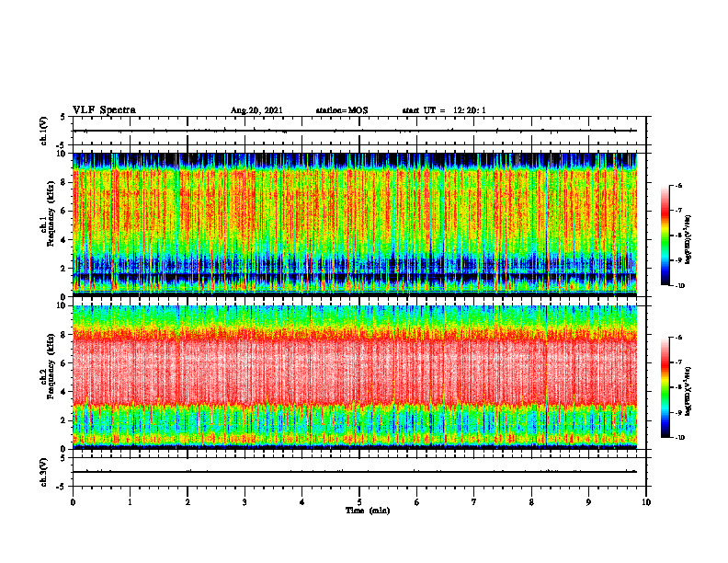Click the "-6" label on ch.1 color scale
Viewport: 728px width, 563px height.
[x=678, y=186]
